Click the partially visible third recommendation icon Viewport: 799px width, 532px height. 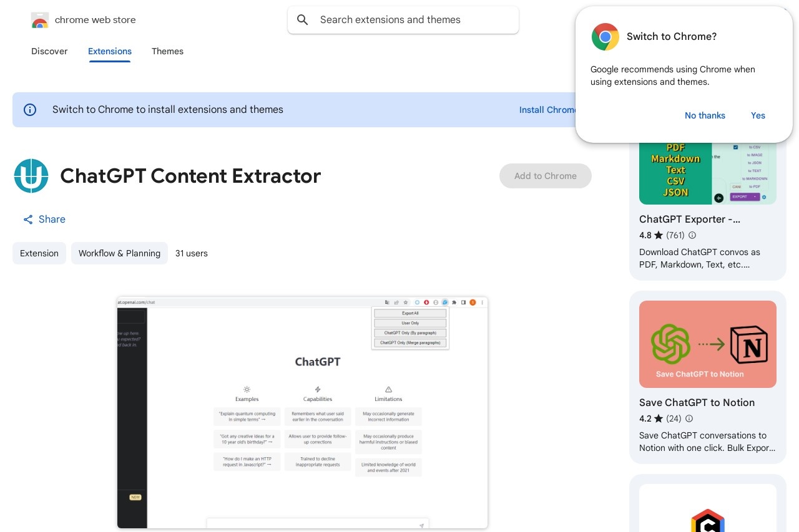pos(708,520)
